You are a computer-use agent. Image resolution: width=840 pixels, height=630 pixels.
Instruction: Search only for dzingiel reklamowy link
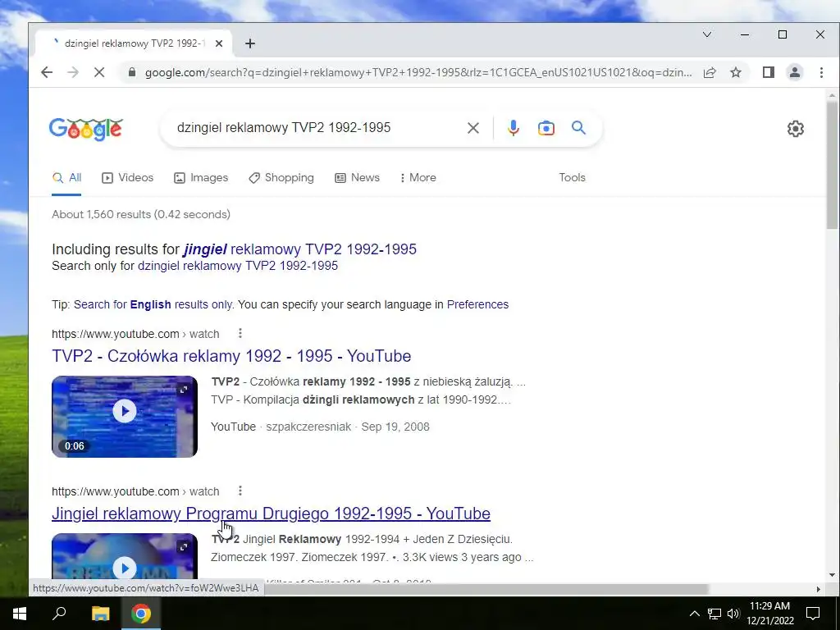[x=238, y=266]
